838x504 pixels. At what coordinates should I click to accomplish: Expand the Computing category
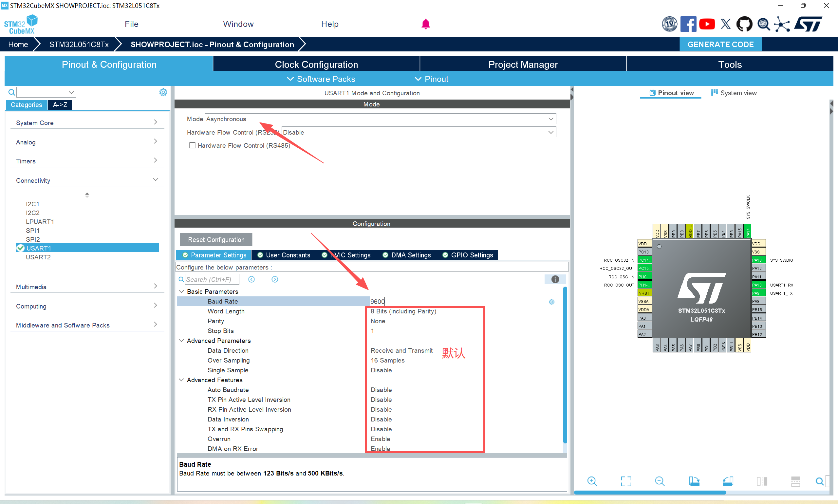tap(87, 306)
